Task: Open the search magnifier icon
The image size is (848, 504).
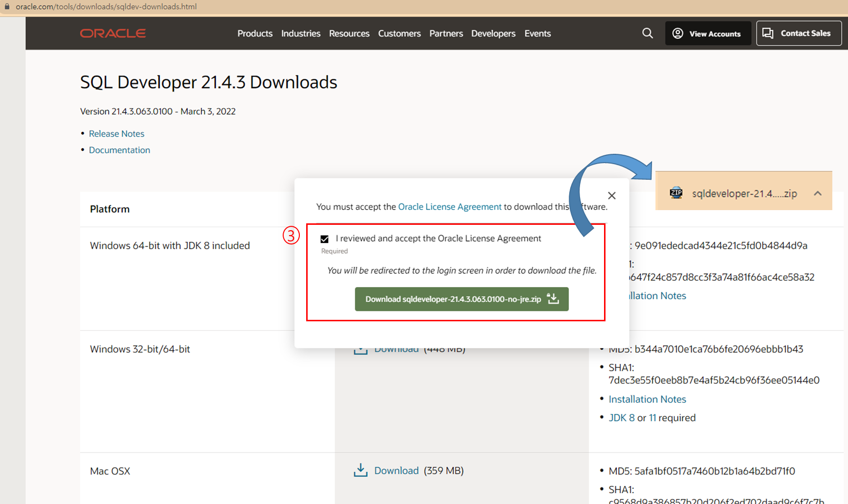Action: 648,33
